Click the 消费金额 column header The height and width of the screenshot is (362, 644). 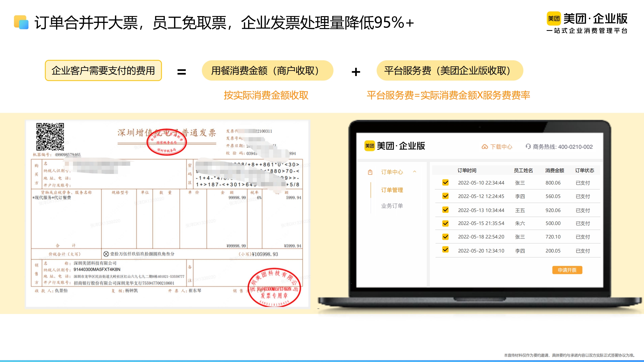tap(555, 170)
